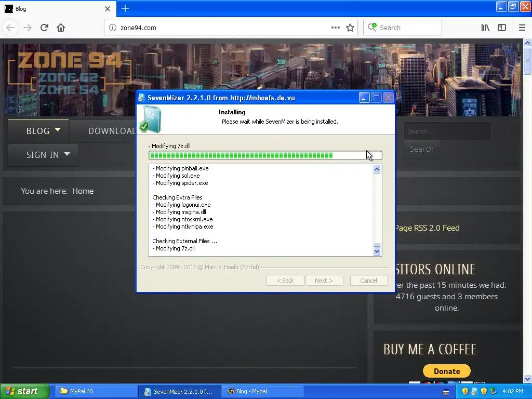Go forward with the browser forward arrow
Viewport: 532px width, 399px height.
pyautogui.click(x=28, y=28)
